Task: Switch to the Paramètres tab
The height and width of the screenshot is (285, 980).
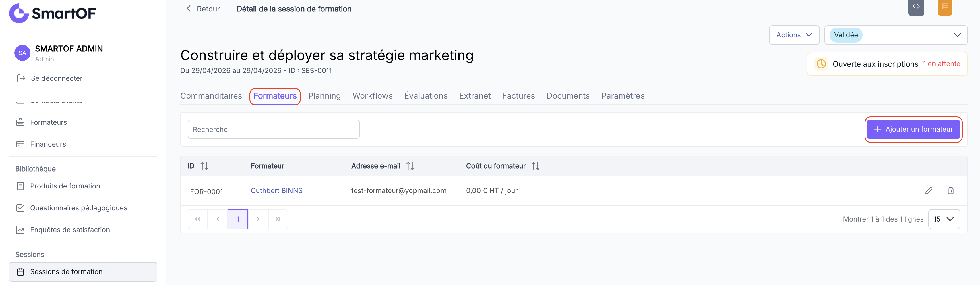Action: [623, 96]
